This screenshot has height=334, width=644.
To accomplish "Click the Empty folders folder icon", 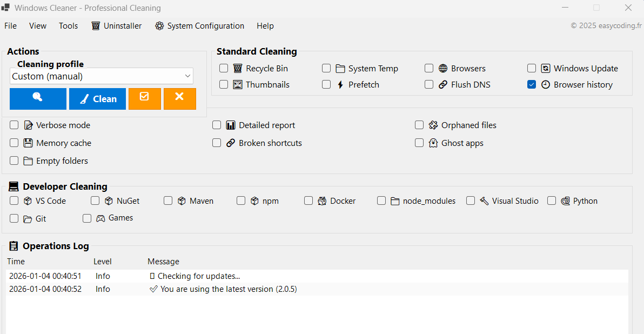I will pos(28,161).
